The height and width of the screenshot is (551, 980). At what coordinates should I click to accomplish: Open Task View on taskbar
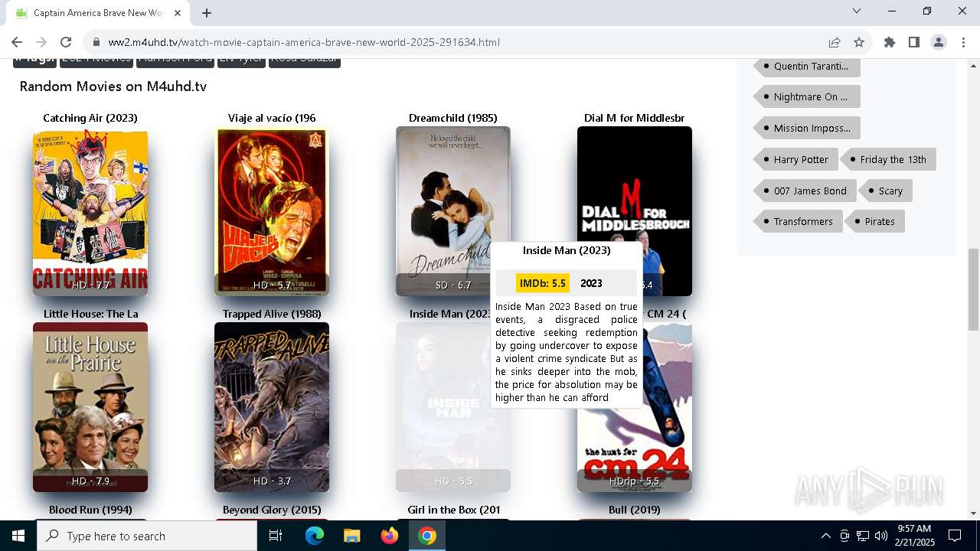coord(276,536)
